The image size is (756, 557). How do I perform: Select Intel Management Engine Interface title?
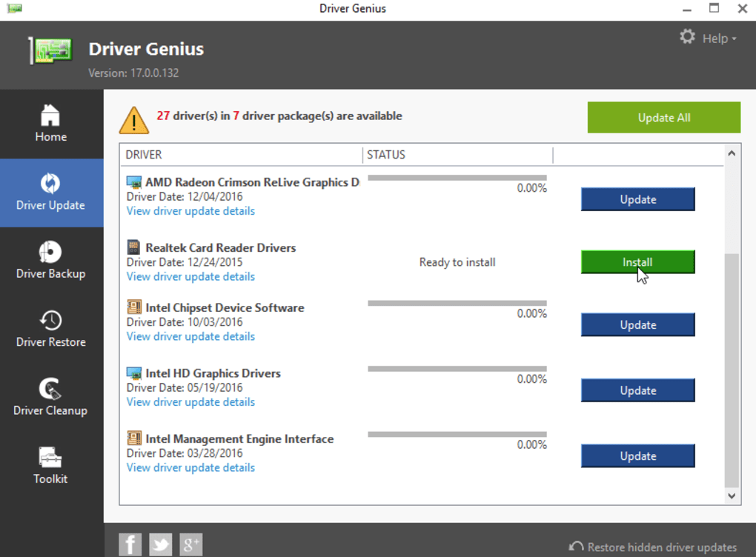pos(239,438)
